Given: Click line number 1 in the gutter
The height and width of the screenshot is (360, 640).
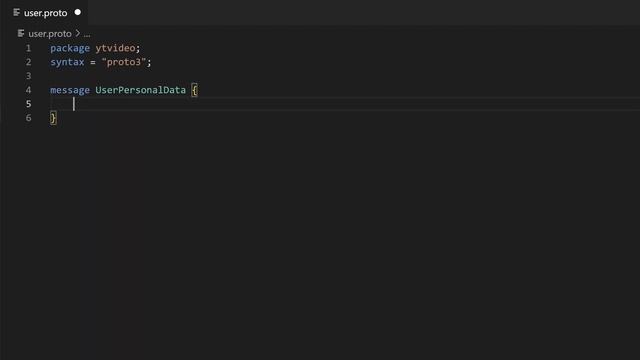Looking at the screenshot, I should click(28, 48).
